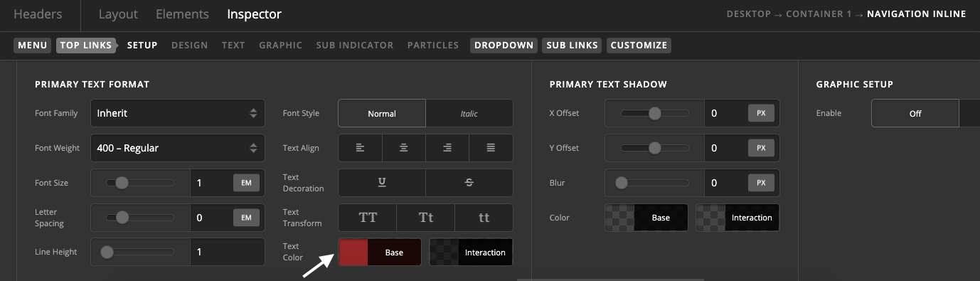Toggle Blur PX unit

coord(761,183)
